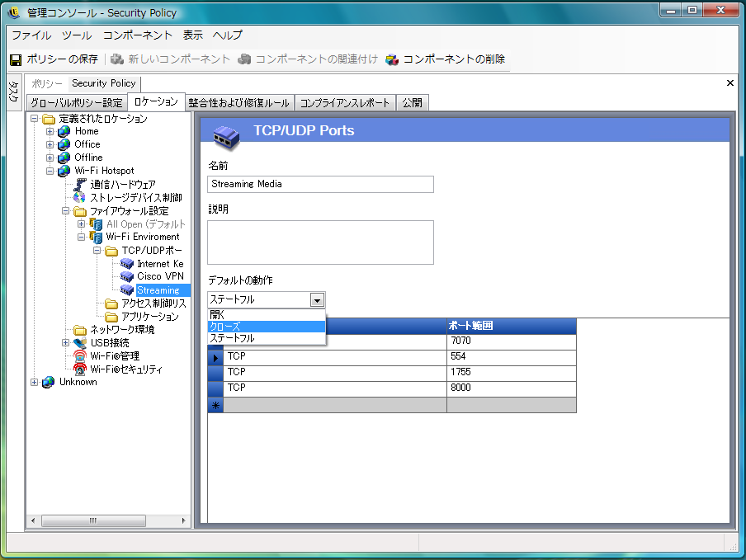Viewport: 746px width, 560px height.
Task: Click the save policy floppy disk icon
Action: pyautogui.click(x=16, y=60)
